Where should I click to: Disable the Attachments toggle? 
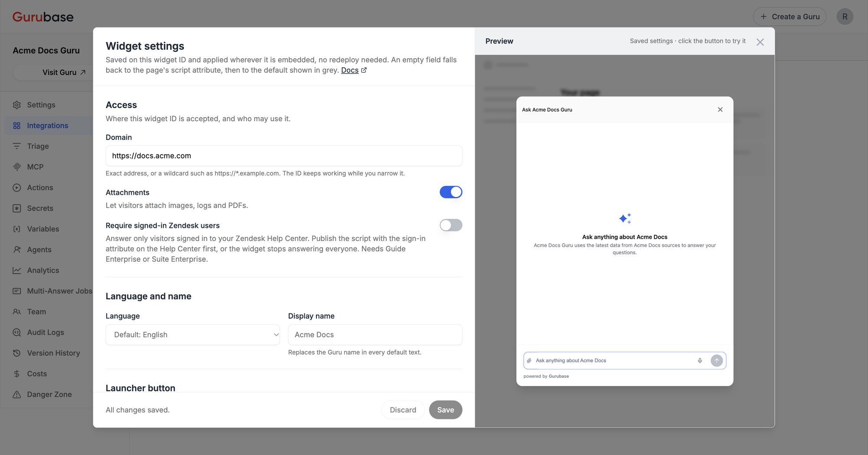(x=451, y=192)
